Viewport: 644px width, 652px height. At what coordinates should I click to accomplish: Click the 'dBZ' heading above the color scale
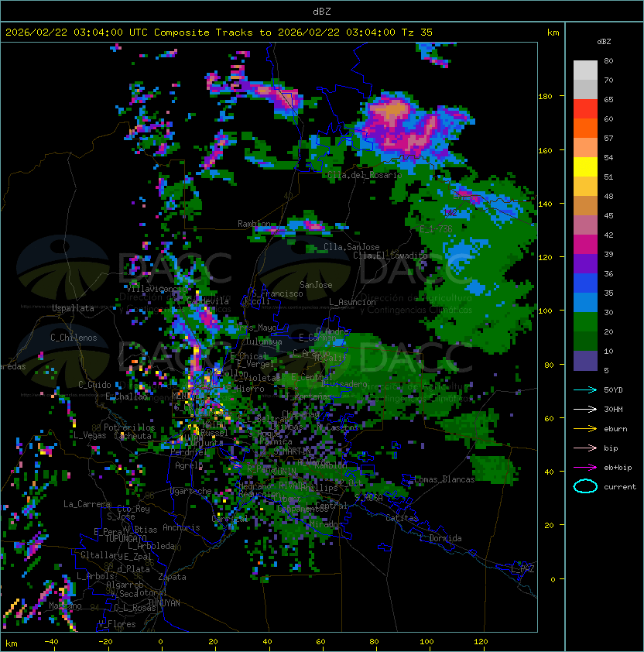coord(604,42)
